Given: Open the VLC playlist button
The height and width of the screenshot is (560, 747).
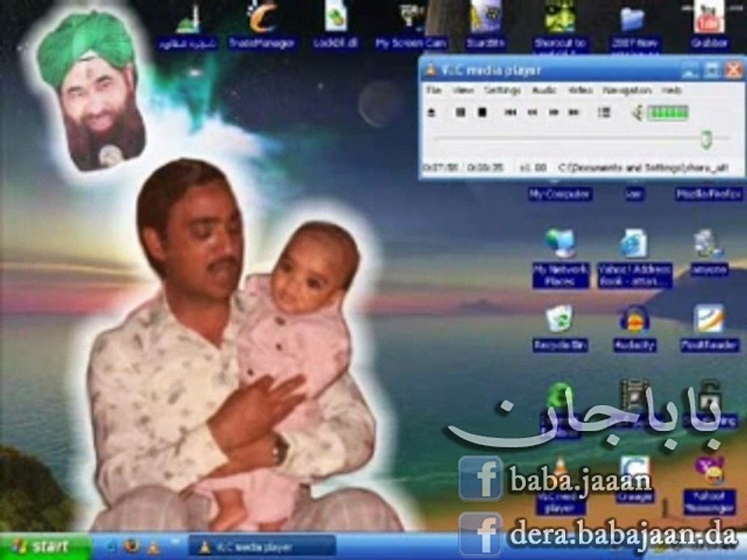Looking at the screenshot, I should tap(604, 112).
